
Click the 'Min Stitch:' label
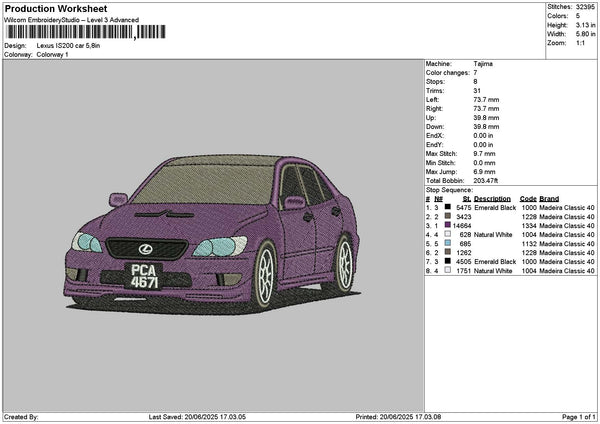point(440,163)
